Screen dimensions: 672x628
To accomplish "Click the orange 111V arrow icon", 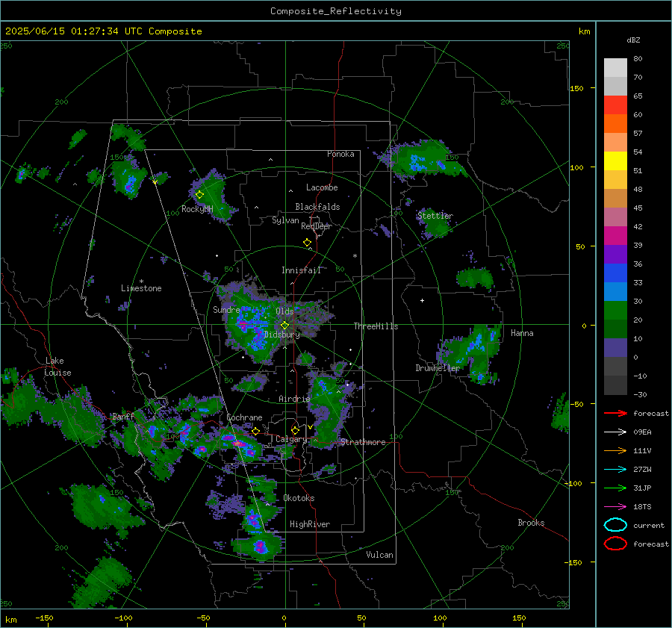I will pyautogui.click(x=615, y=450).
